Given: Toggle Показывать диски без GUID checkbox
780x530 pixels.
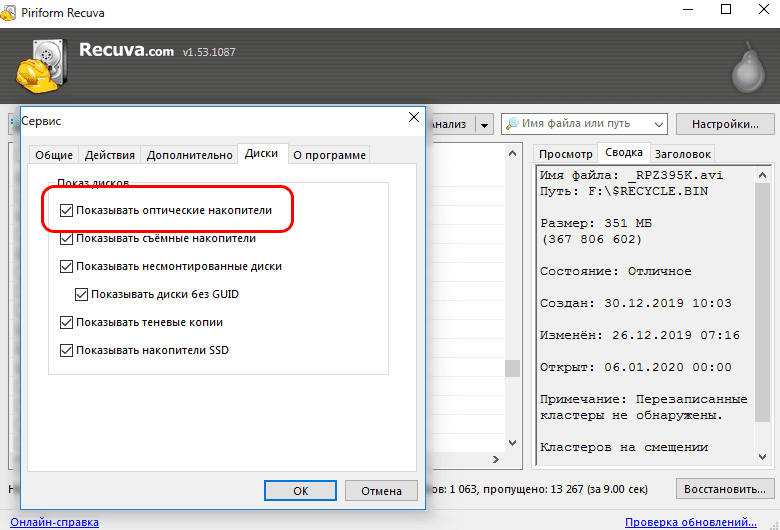Looking at the screenshot, I should (81, 294).
